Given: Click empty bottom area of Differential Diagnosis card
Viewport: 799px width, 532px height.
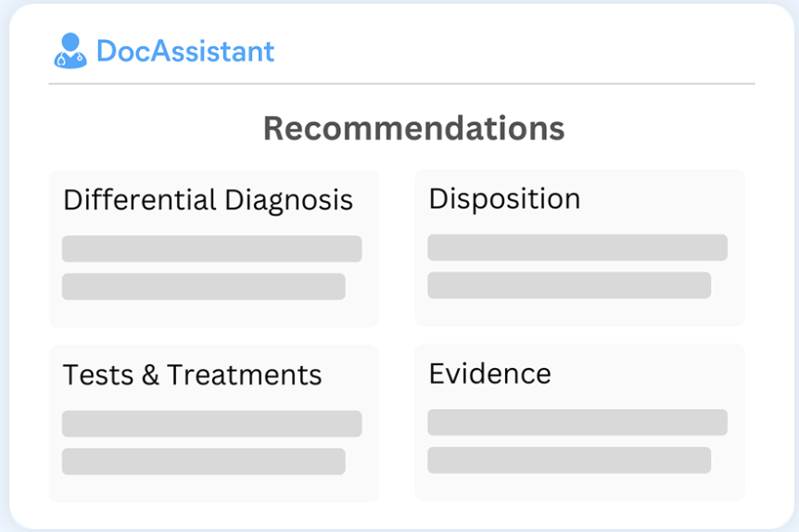Looking at the screenshot, I should click(213, 313).
